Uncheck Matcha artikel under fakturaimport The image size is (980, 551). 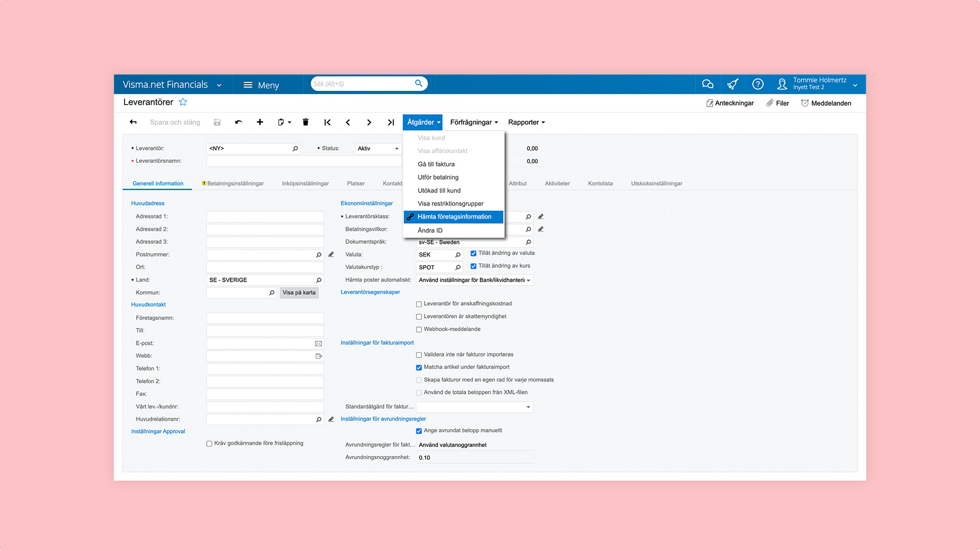pyautogui.click(x=419, y=367)
